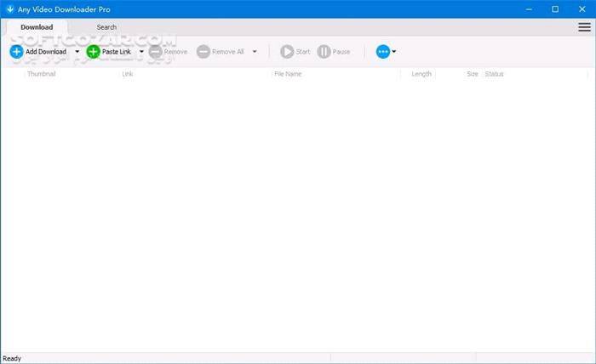The image size is (596, 364).
Task: Click the Size column header
Action: pos(473,74)
